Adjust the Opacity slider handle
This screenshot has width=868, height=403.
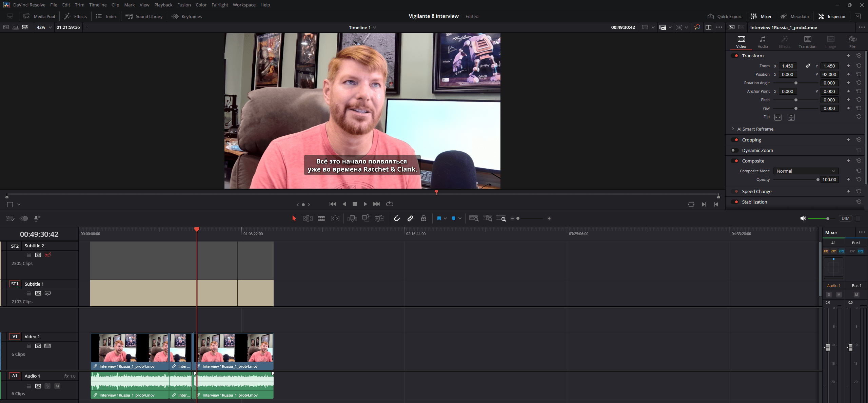pyautogui.click(x=818, y=180)
